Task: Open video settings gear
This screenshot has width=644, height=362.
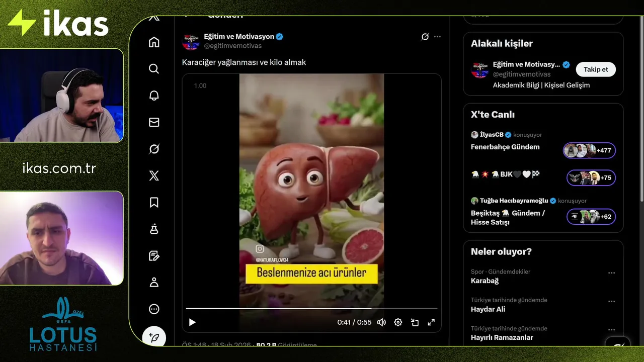Action: (x=398, y=322)
